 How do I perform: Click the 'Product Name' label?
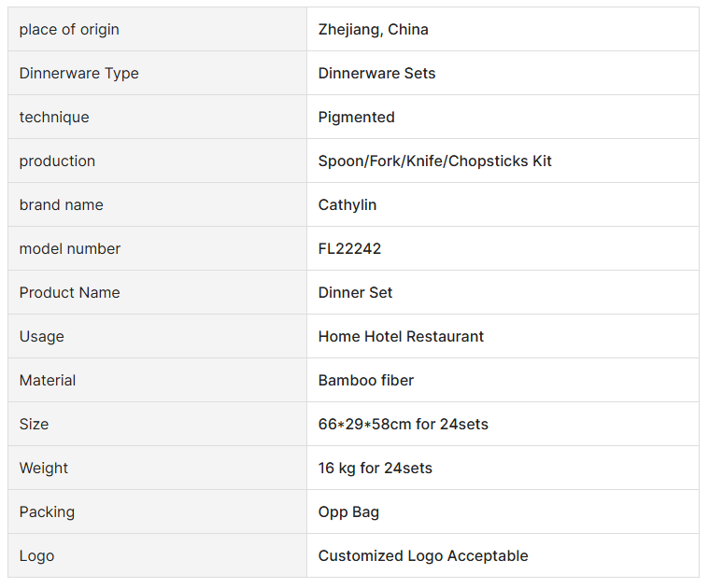[69, 293]
